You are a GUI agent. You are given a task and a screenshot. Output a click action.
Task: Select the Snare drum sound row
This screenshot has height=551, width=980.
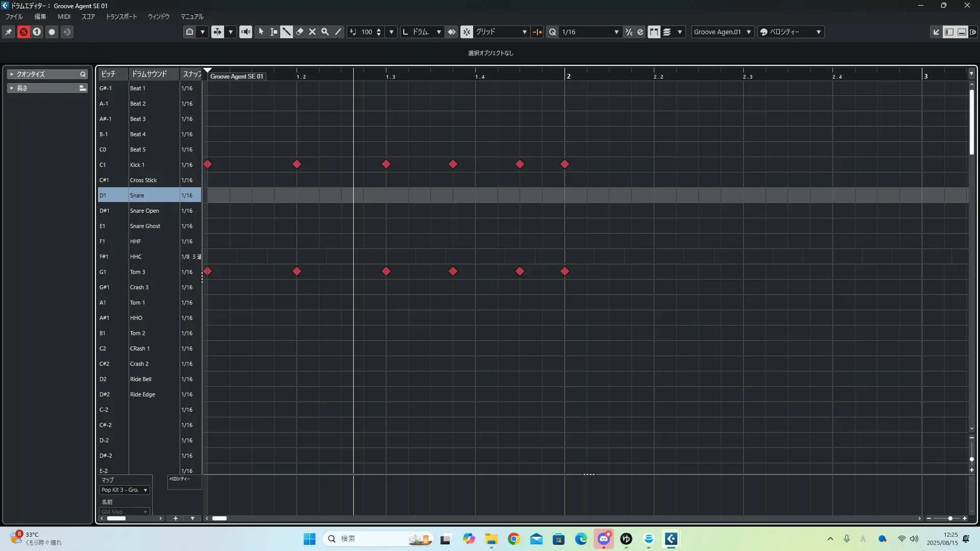tap(137, 195)
